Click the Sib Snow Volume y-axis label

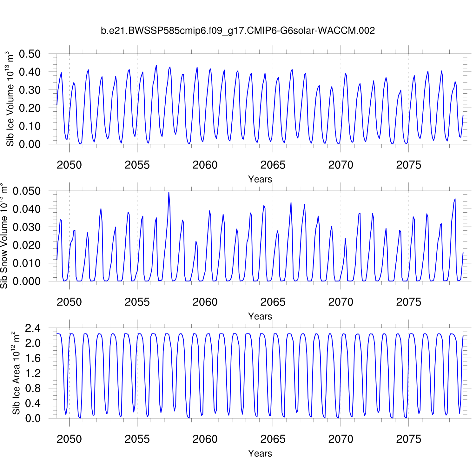pyautogui.click(x=4, y=235)
